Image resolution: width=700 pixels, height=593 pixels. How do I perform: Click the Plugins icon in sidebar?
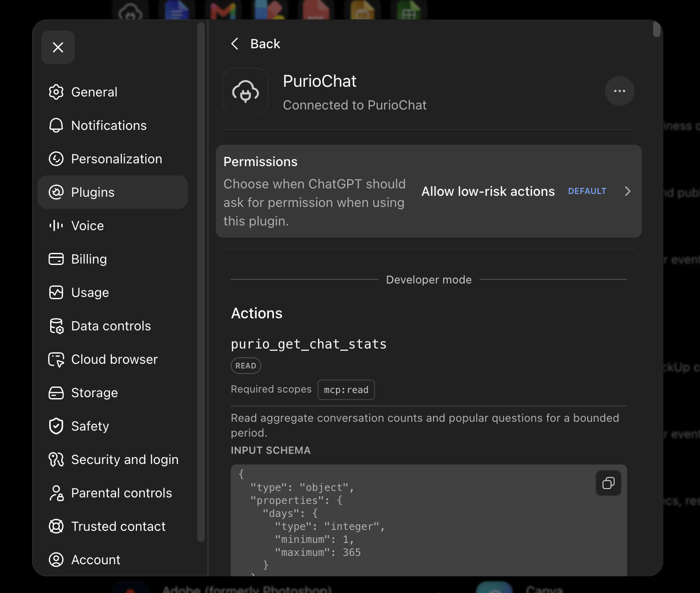point(56,192)
